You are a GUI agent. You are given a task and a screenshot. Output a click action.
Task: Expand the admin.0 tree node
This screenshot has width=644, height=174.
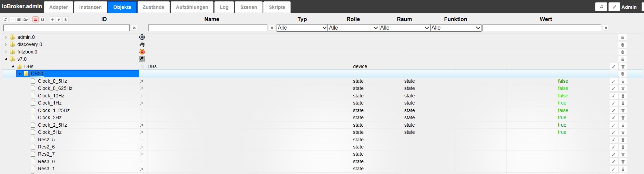pos(6,37)
